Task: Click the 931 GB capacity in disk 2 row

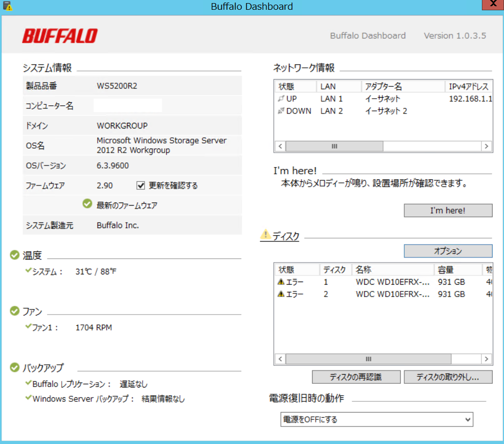Action: click(452, 294)
